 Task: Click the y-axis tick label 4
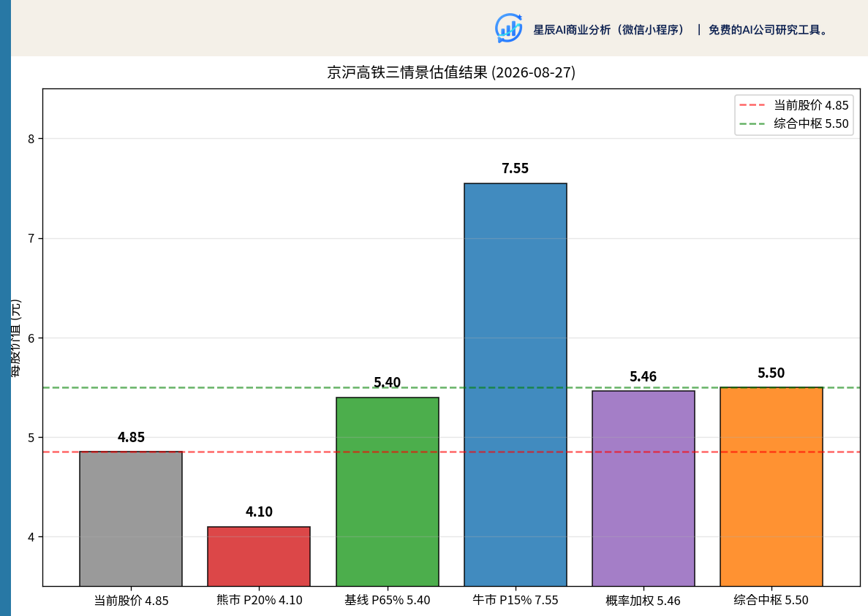(x=31, y=538)
